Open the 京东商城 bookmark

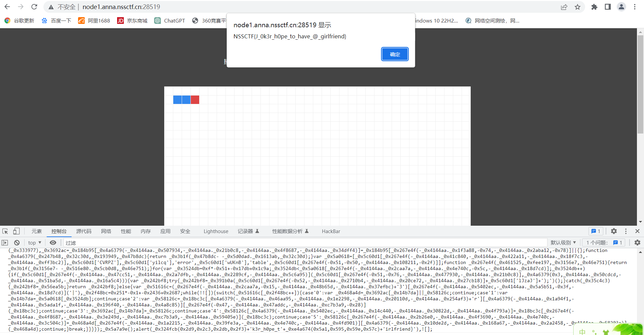[132, 21]
